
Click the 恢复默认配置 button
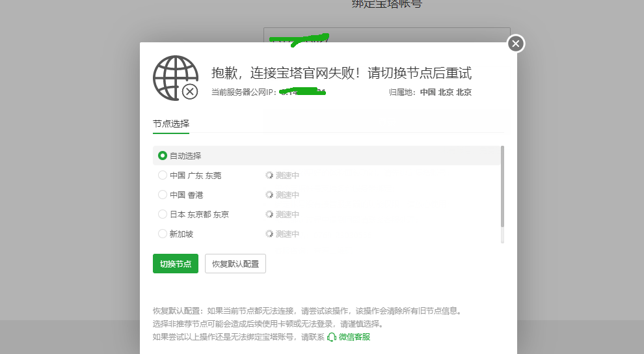[x=235, y=264]
